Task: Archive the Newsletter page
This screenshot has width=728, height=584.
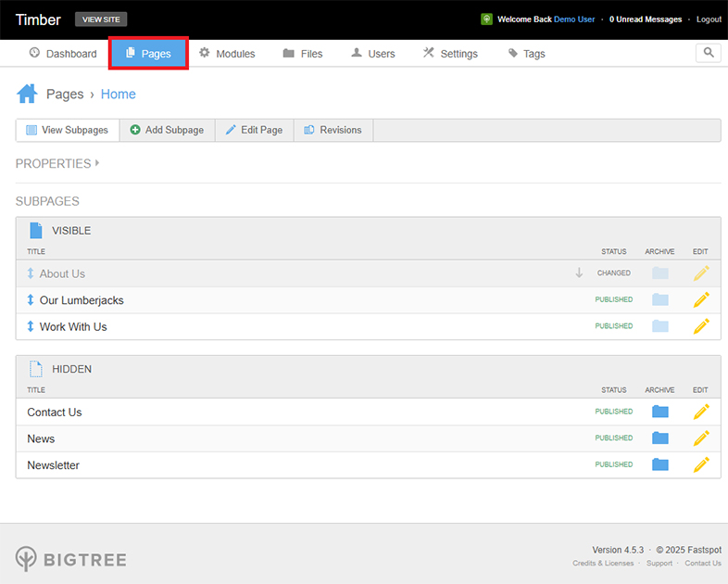Action: (659, 464)
